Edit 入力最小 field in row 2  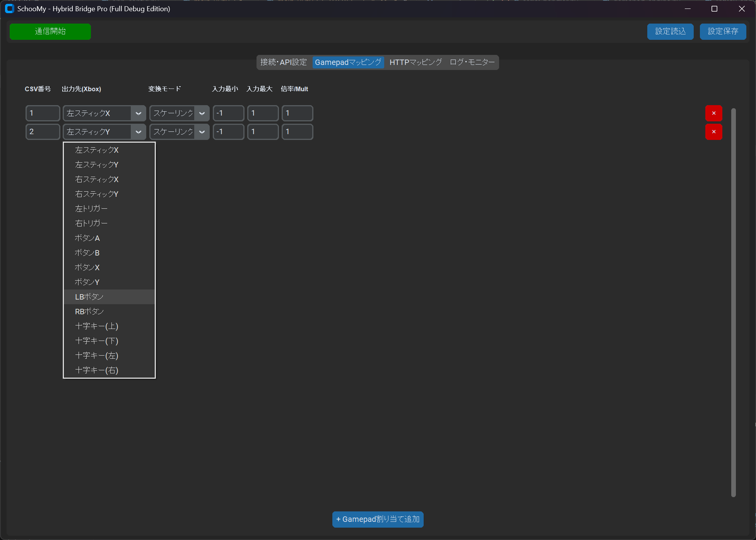coord(229,132)
